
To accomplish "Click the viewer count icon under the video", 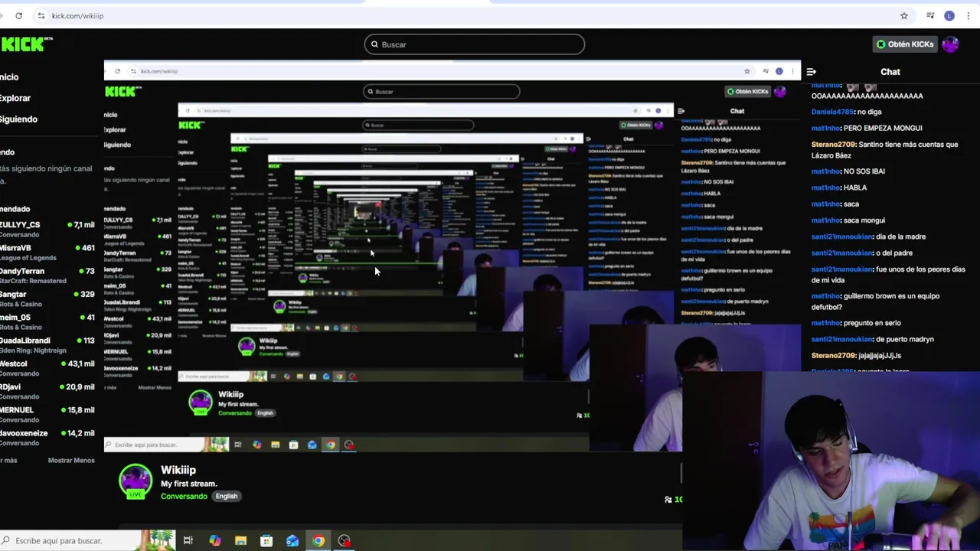I will tap(668, 500).
